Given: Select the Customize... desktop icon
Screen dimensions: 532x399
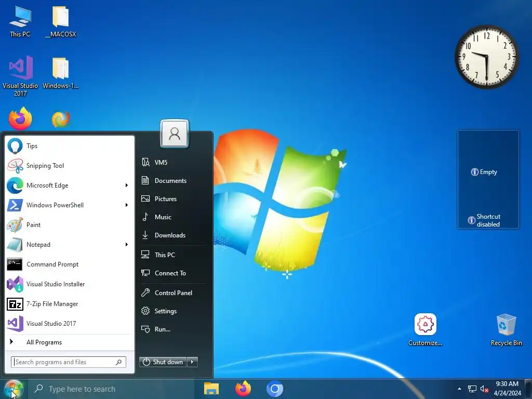Looking at the screenshot, I should (x=425, y=329).
